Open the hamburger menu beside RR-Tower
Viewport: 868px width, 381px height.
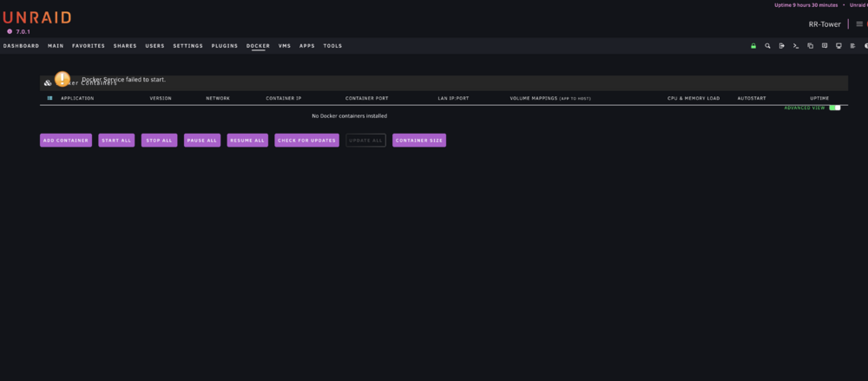859,23
